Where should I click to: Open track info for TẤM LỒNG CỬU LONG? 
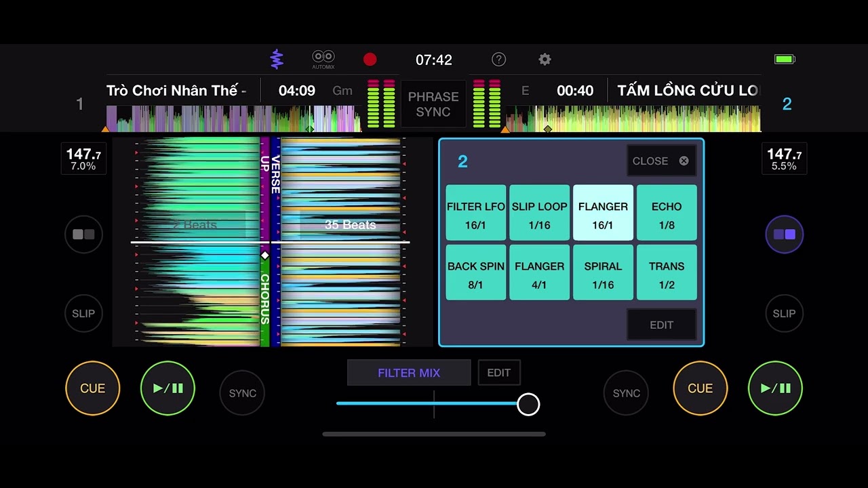[688, 91]
